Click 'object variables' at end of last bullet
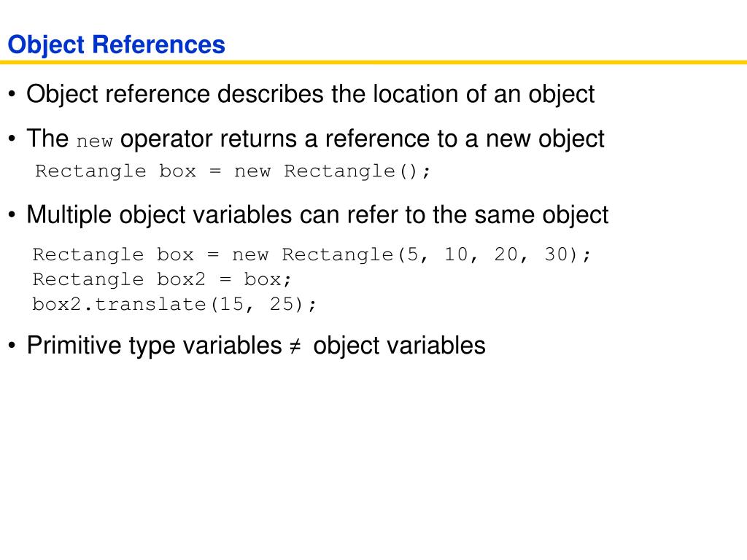 click(x=399, y=345)
